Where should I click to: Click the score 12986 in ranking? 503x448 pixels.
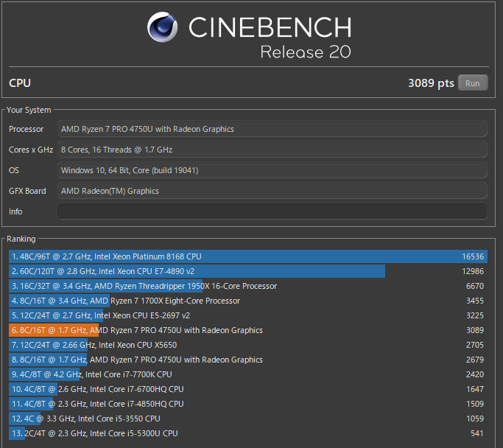(x=473, y=271)
